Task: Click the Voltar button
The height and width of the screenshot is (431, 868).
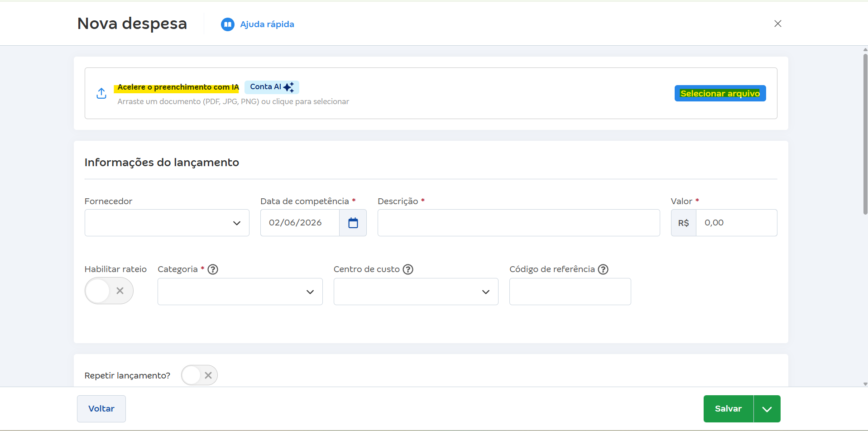Action: 101,409
